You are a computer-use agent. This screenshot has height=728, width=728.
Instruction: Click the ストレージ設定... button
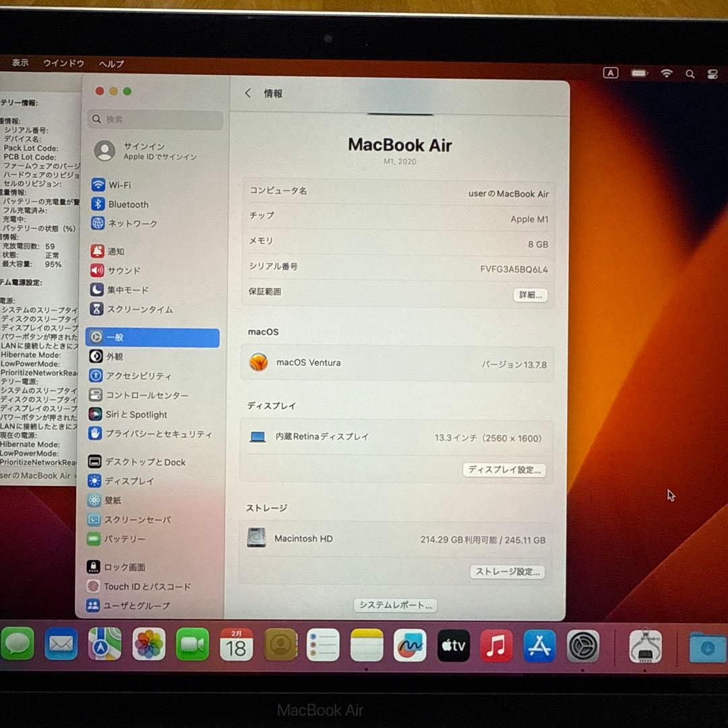(x=507, y=572)
